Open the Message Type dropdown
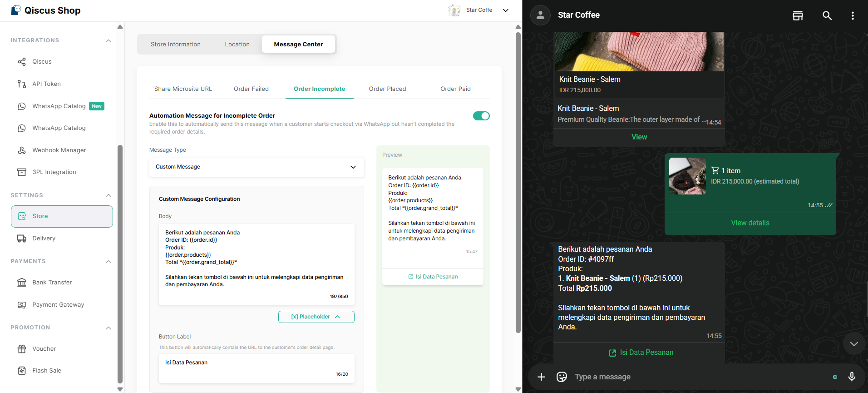The width and height of the screenshot is (868, 393). [x=256, y=167]
